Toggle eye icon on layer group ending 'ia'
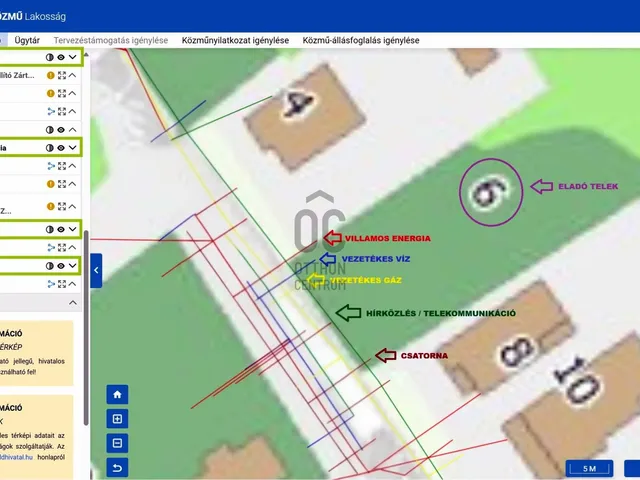Viewport: 640px width, 480px height. click(61, 147)
